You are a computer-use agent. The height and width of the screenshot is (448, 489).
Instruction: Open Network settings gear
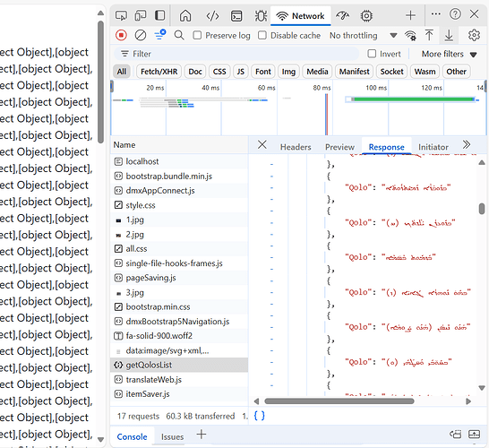[474, 35]
